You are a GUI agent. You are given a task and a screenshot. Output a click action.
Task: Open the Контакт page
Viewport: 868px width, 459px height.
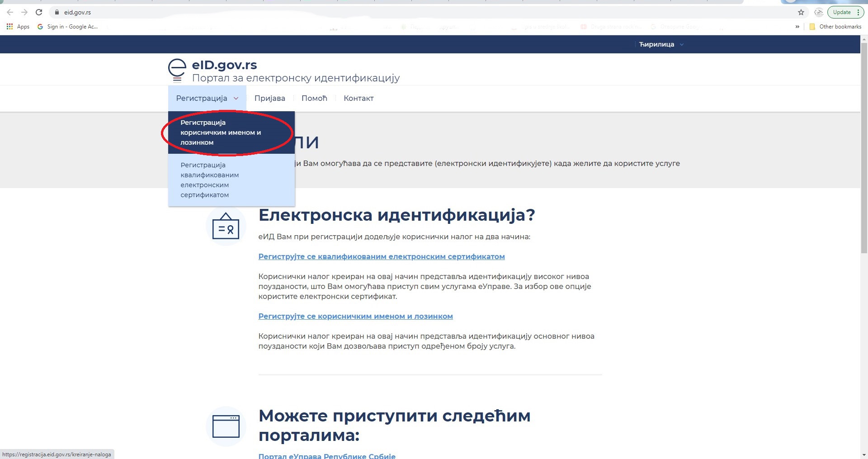click(x=359, y=98)
